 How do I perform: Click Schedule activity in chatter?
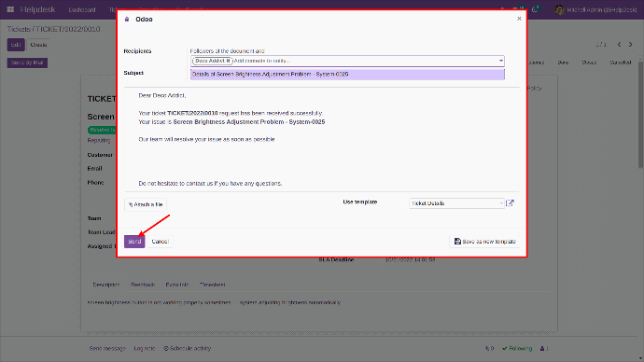188,348
